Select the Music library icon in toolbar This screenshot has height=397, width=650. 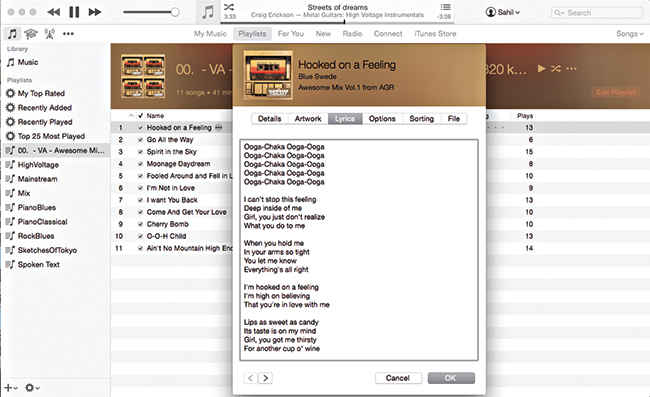point(12,34)
